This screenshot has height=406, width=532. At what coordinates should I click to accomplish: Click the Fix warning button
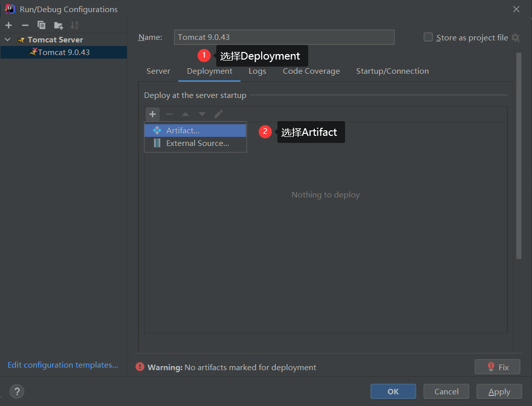tap(498, 367)
